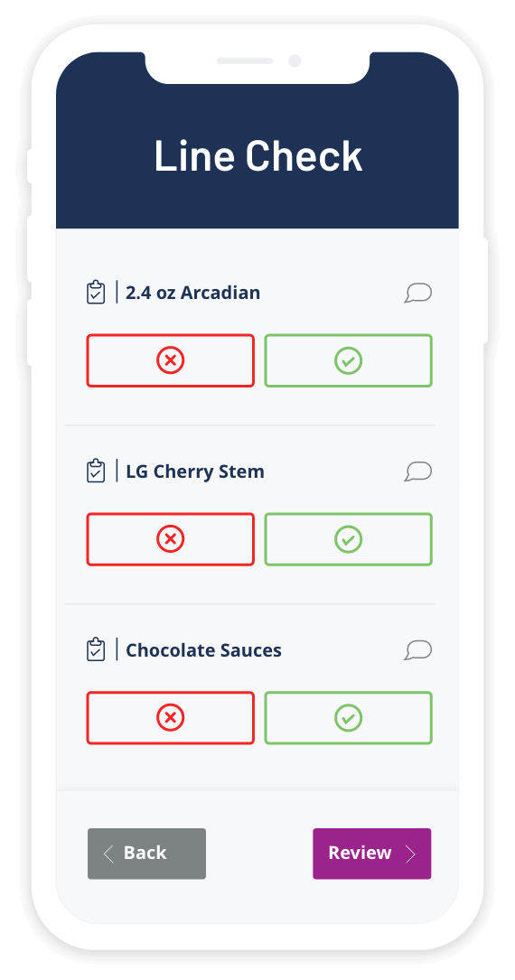Click clipboard icon beside LG Cherry Stem
This screenshot has width=515, height=980.
[96, 471]
